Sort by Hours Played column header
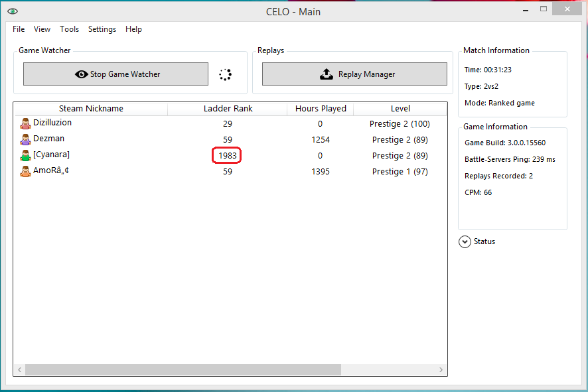The height and width of the screenshot is (392, 588). point(321,109)
